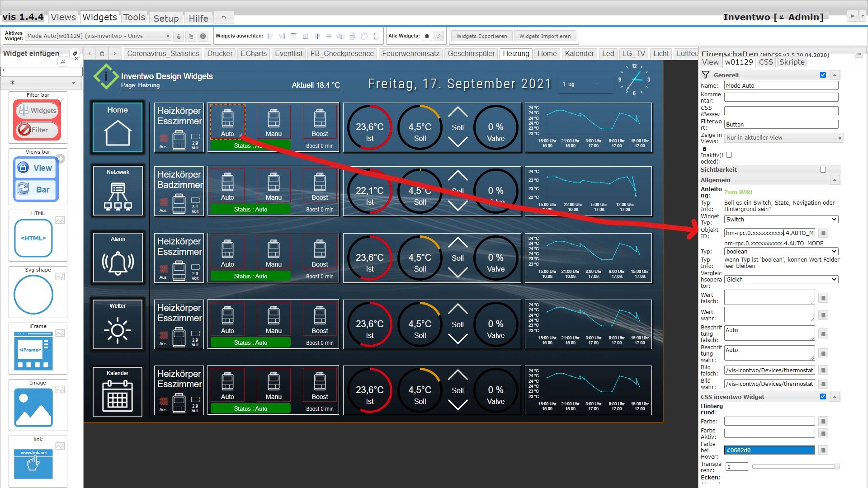The image size is (868, 488).
Task: Toggle the Generell section checkbox
Action: pyautogui.click(x=823, y=75)
